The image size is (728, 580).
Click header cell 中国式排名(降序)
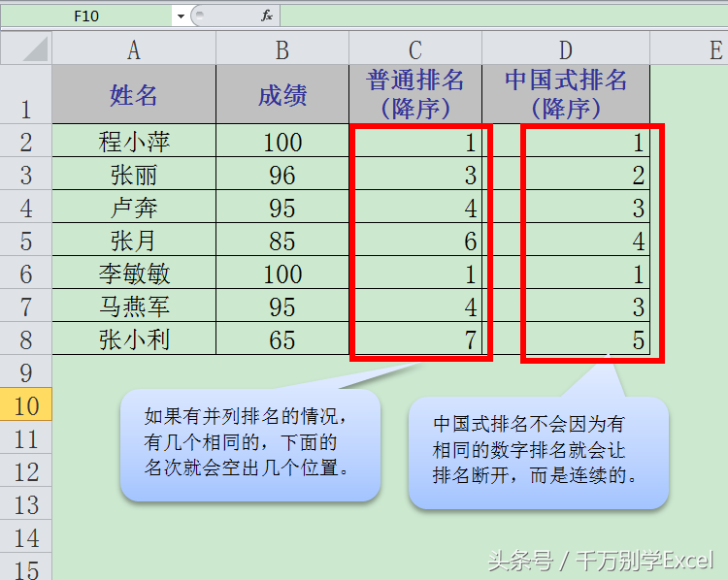pyautogui.click(x=566, y=94)
